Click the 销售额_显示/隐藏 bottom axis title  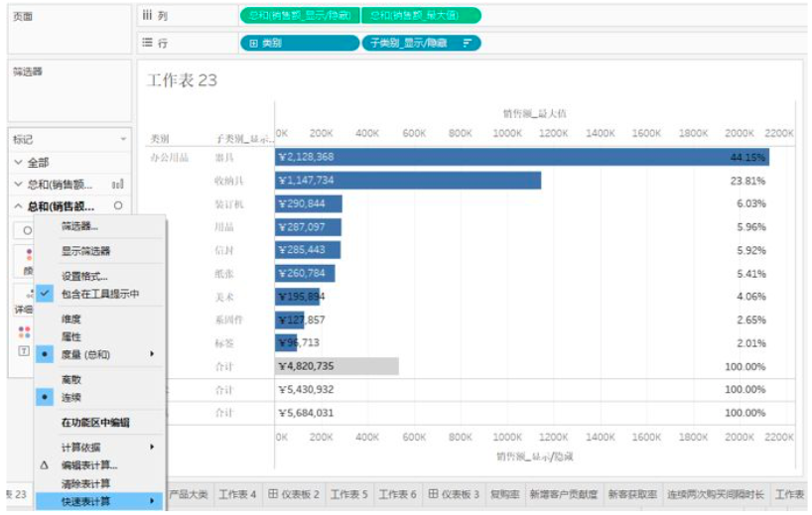point(535,456)
